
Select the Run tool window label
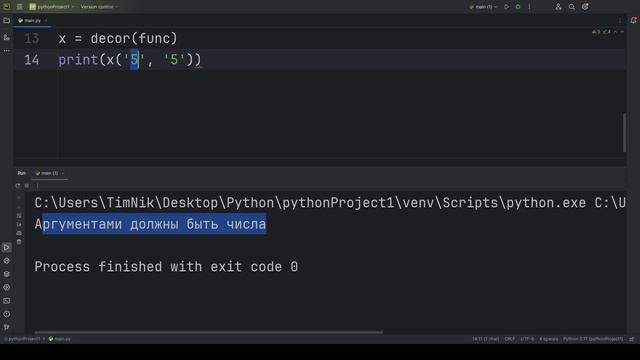(22, 173)
